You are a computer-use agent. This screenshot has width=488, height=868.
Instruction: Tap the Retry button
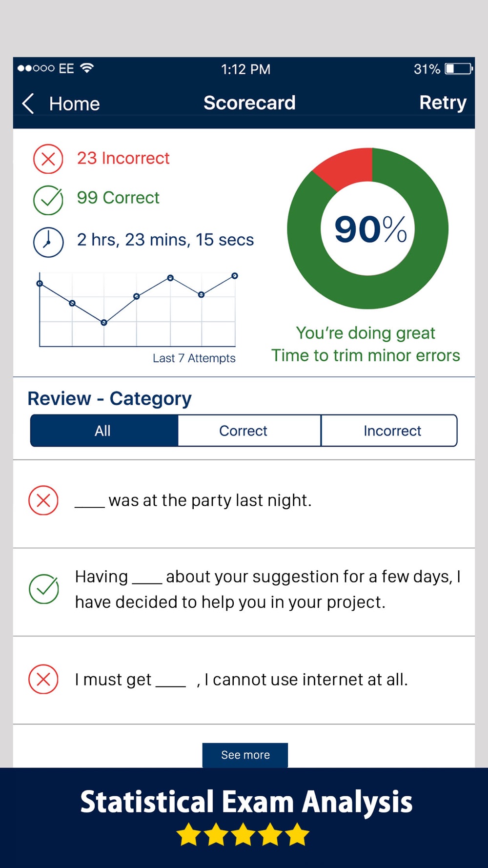(443, 103)
